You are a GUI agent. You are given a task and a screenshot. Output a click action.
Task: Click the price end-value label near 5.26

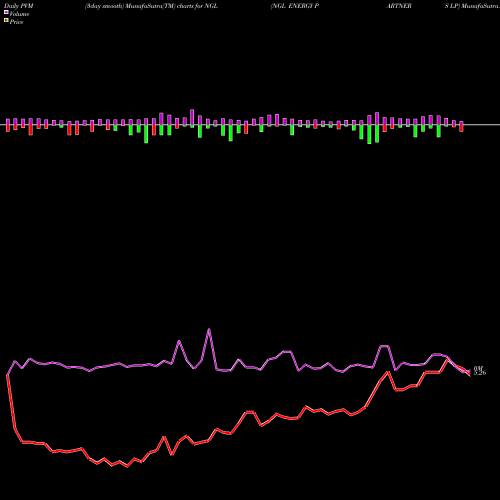pyautogui.click(x=480, y=373)
